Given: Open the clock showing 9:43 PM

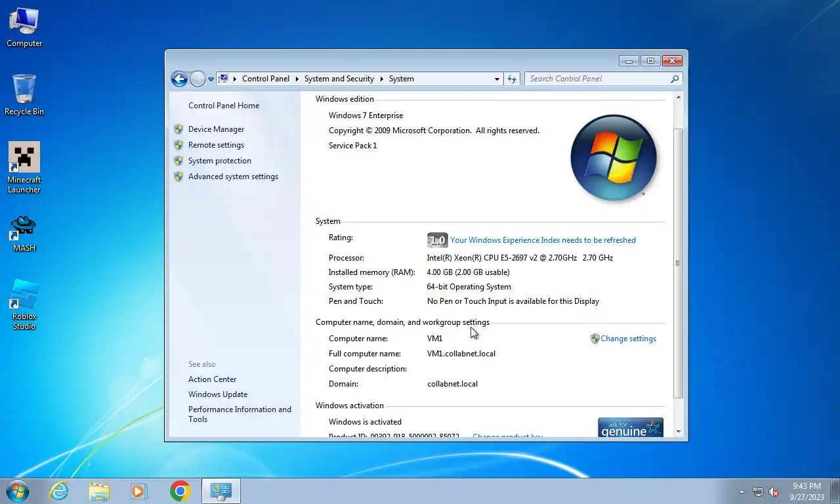Looking at the screenshot, I should coord(807,492).
